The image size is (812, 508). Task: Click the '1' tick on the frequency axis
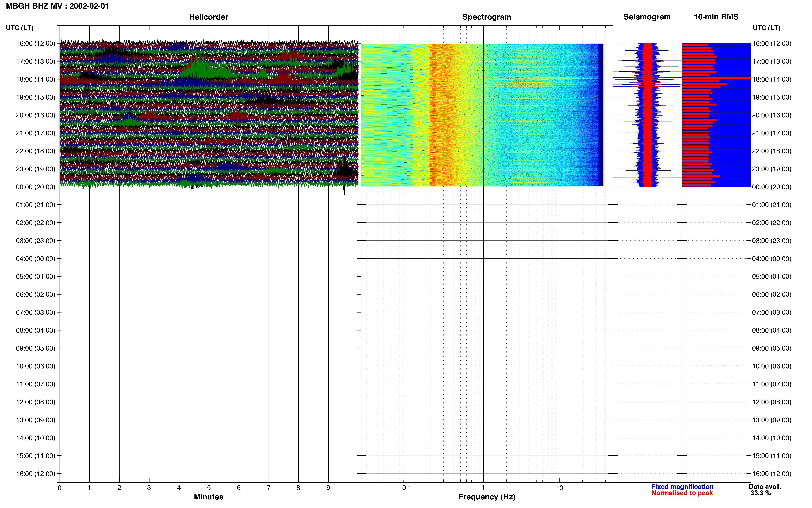point(483,488)
